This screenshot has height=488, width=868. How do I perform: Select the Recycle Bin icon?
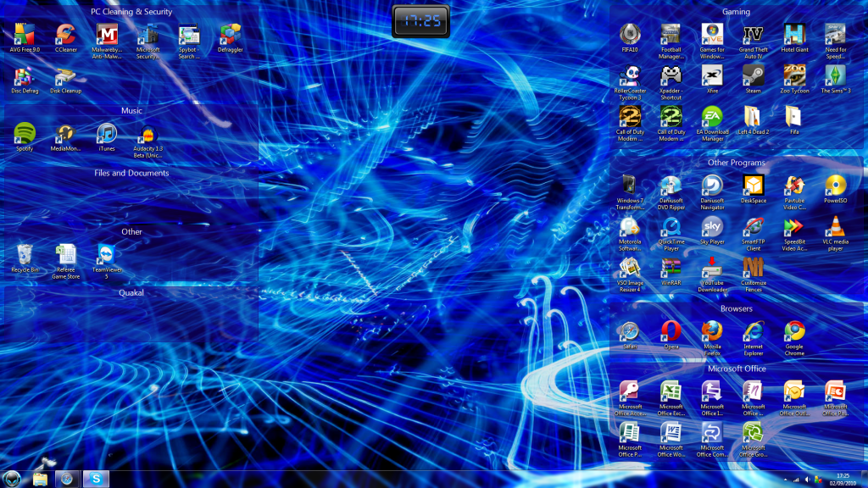click(25, 254)
